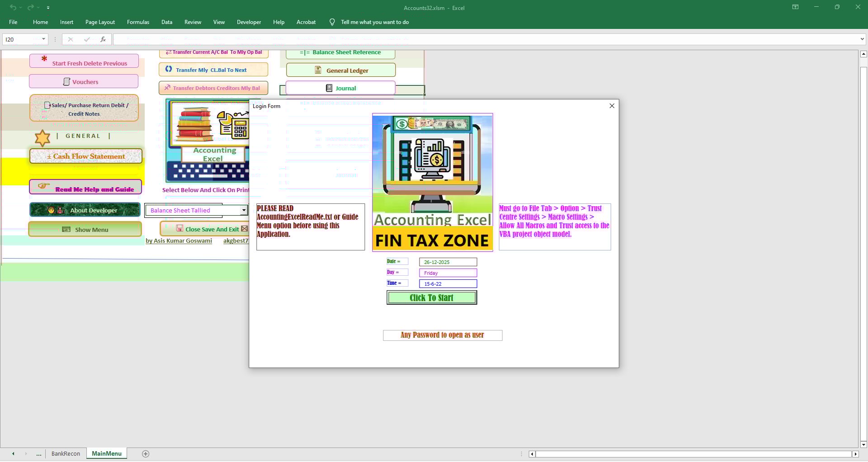This screenshot has height=462, width=868.
Task: Click the Enter checkmark in formula bar
Action: click(87, 39)
